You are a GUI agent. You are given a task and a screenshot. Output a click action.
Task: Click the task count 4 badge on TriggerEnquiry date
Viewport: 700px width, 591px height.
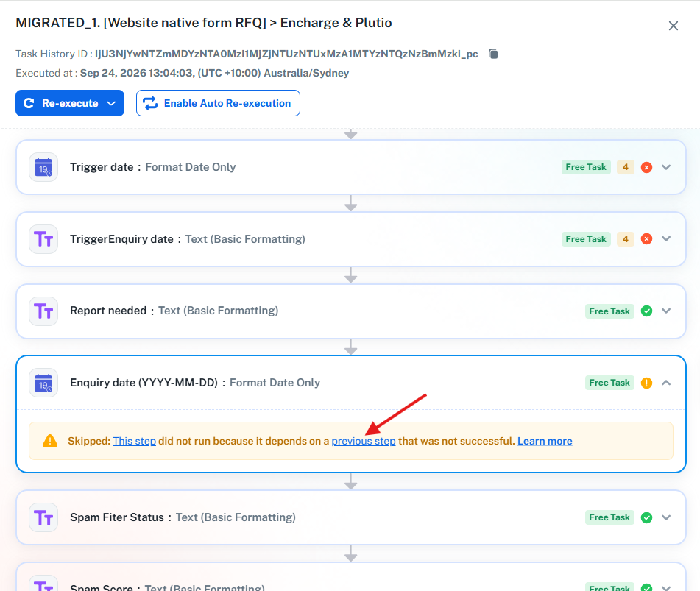coord(626,239)
